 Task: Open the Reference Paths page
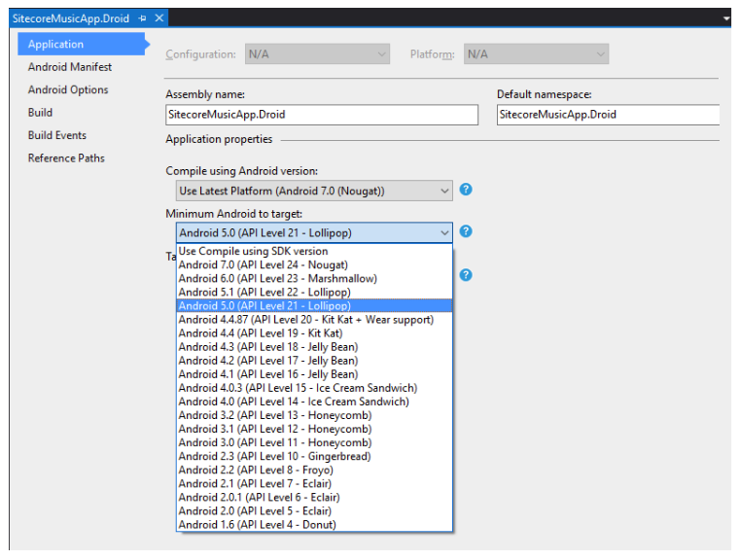[x=66, y=157]
